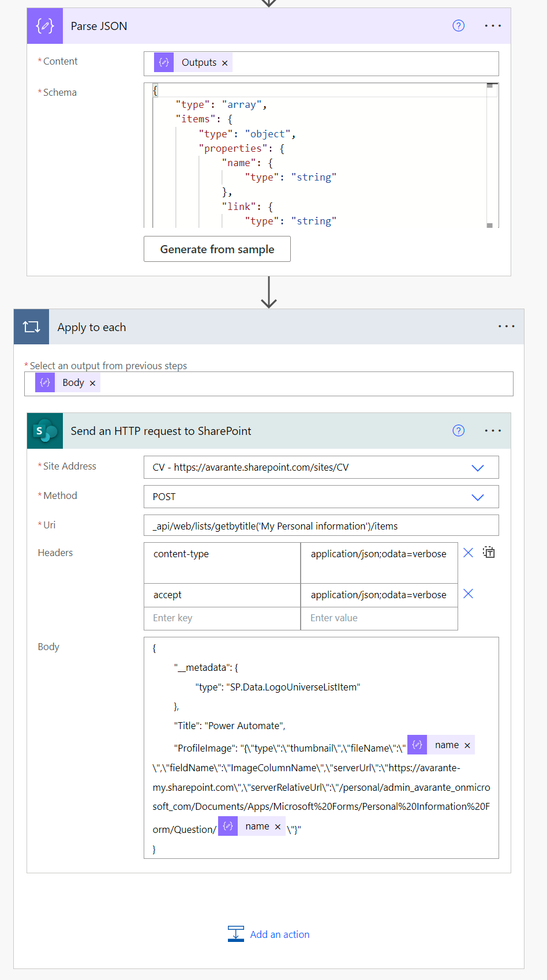Click the Enter key header field

click(222, 618)
